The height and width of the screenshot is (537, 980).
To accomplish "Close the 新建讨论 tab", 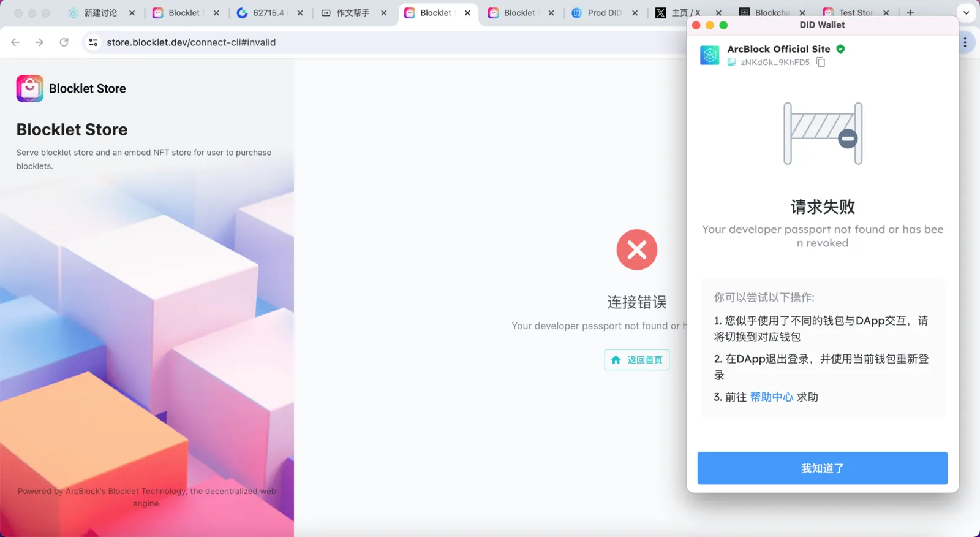I will (132, 13).
